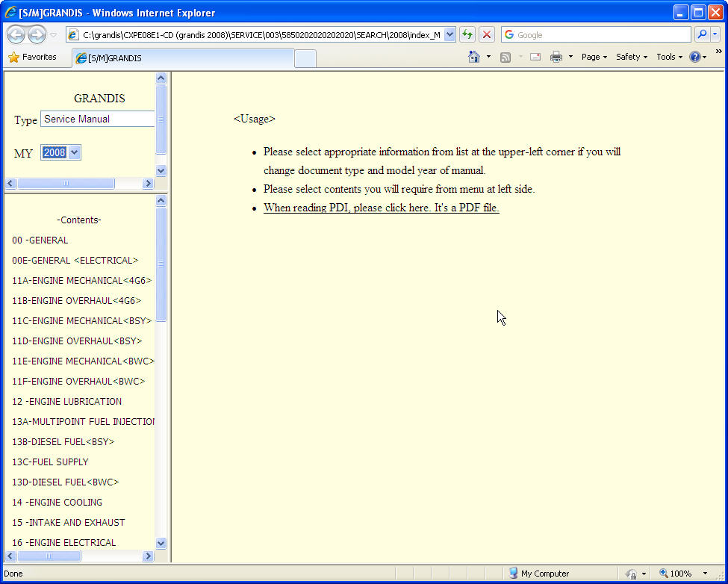
Task: Click contents frame scroll up arrow
Action: (x=161, y=201)
